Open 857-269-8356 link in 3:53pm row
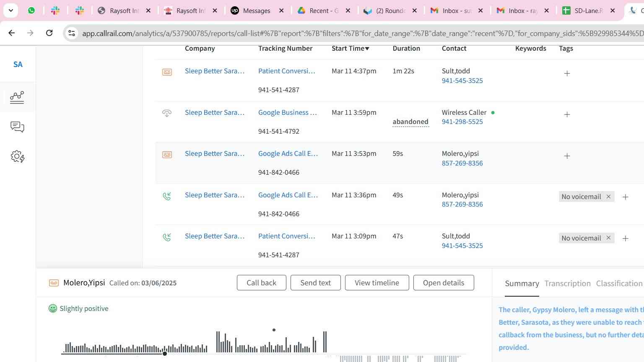 click(x=462, y=163)
